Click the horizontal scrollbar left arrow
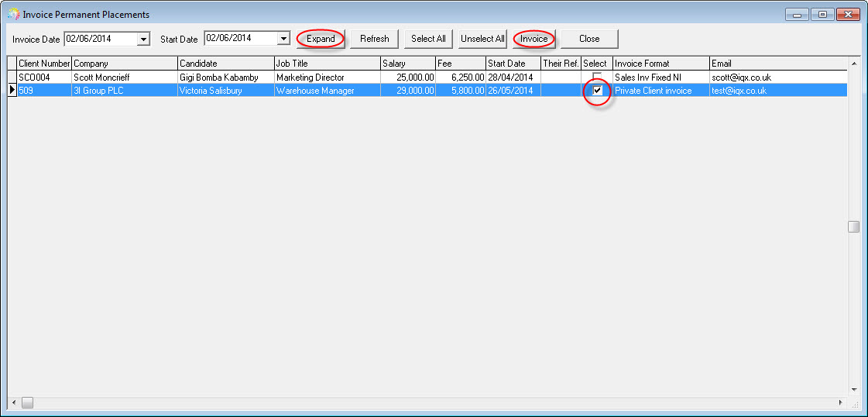The image size is (868, 417). pyautogui.click(x=14, y=402)
